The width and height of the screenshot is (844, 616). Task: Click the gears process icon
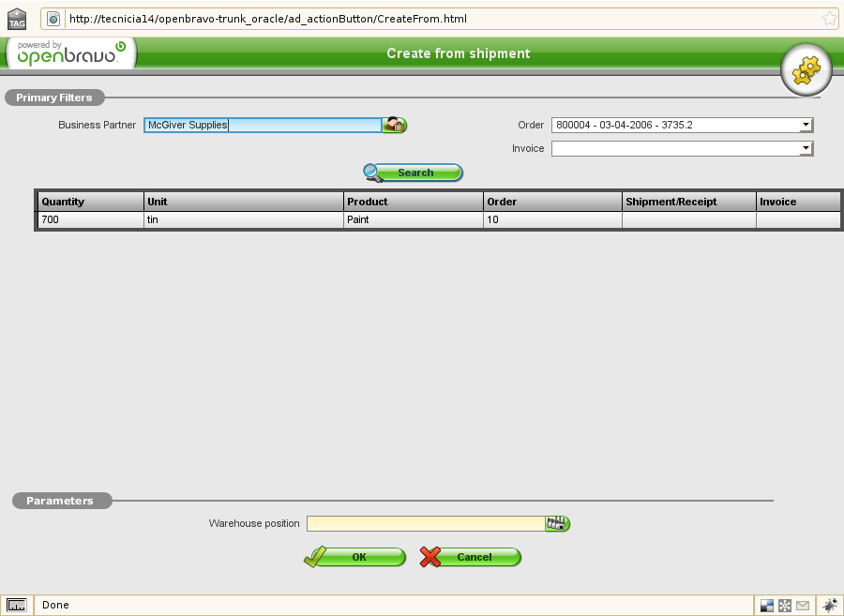click(x=806, y=70)
